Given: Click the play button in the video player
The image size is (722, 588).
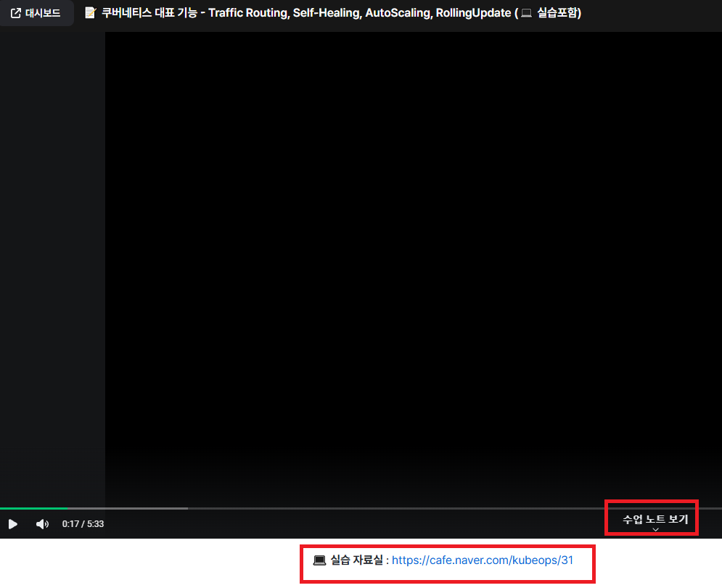Looking at the screenshot, I should [x=13, y=524].
